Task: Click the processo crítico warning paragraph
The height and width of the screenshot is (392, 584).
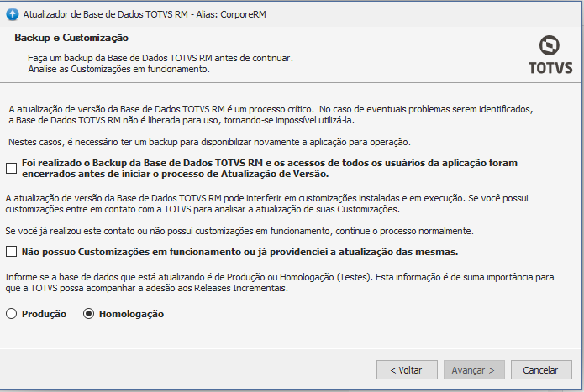Action: coord(271,114)
